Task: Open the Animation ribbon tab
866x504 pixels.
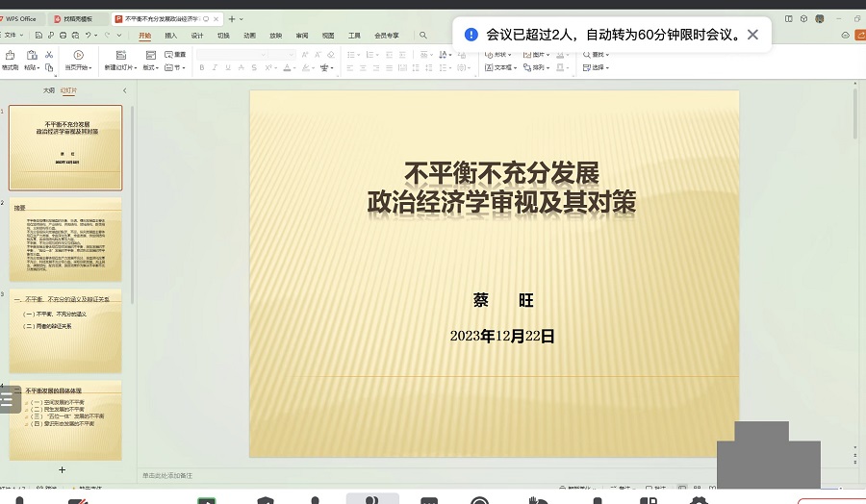Action: (x=249, y=36)
